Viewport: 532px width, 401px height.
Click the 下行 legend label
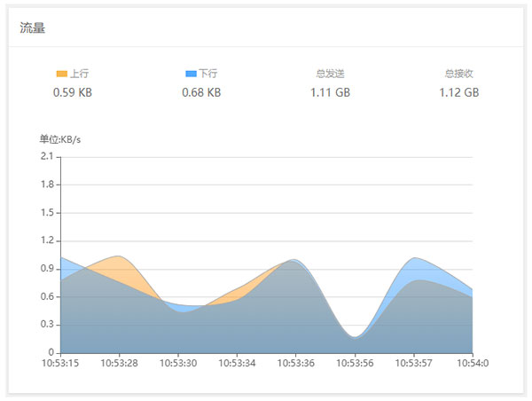208,74
